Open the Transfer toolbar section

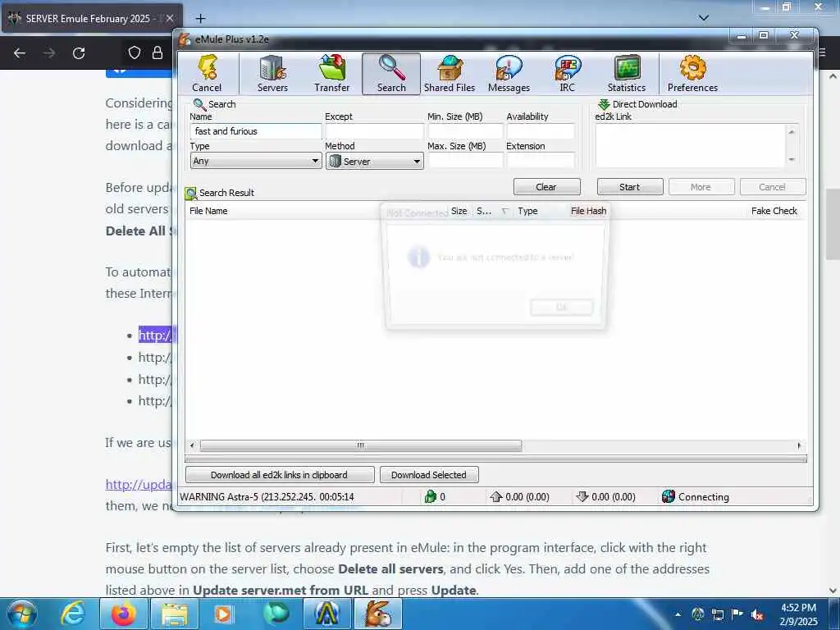[x=331, y=74]
